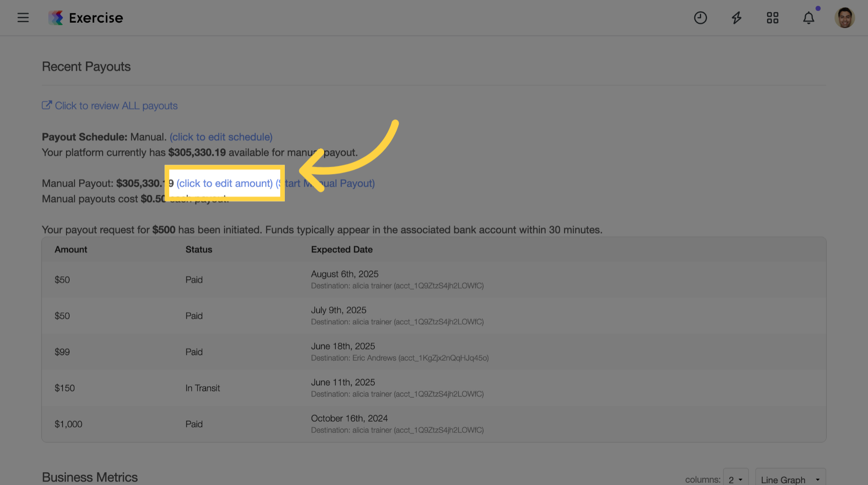The width and height of the screenshot is (868, 485).
Task: Select the June 11th, 2025 payout date
Action: (x=343, y=382)
